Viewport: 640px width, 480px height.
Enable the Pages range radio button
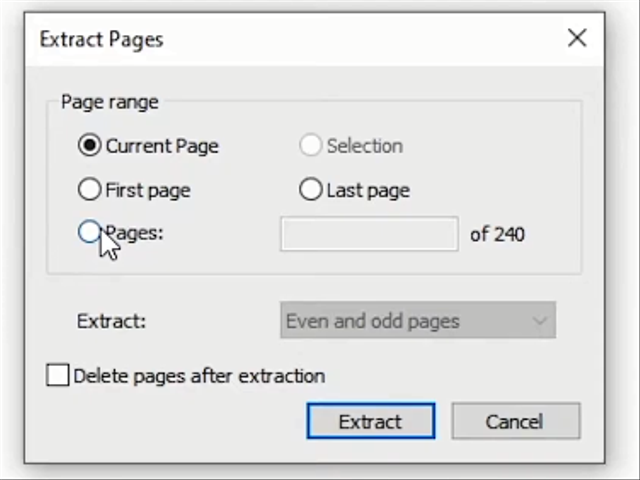coord(89,233)
